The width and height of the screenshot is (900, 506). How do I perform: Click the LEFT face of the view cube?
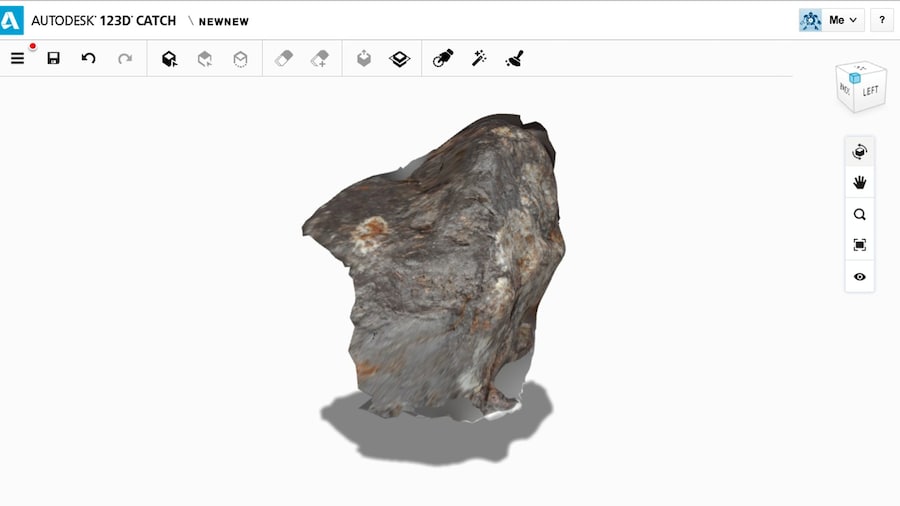click(x=870, y=91)
